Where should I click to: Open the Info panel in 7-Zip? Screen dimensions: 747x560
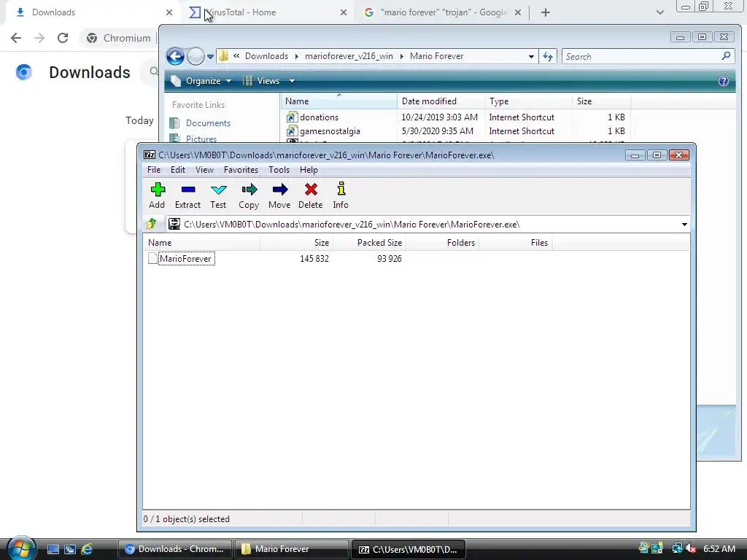click(341, 195)
